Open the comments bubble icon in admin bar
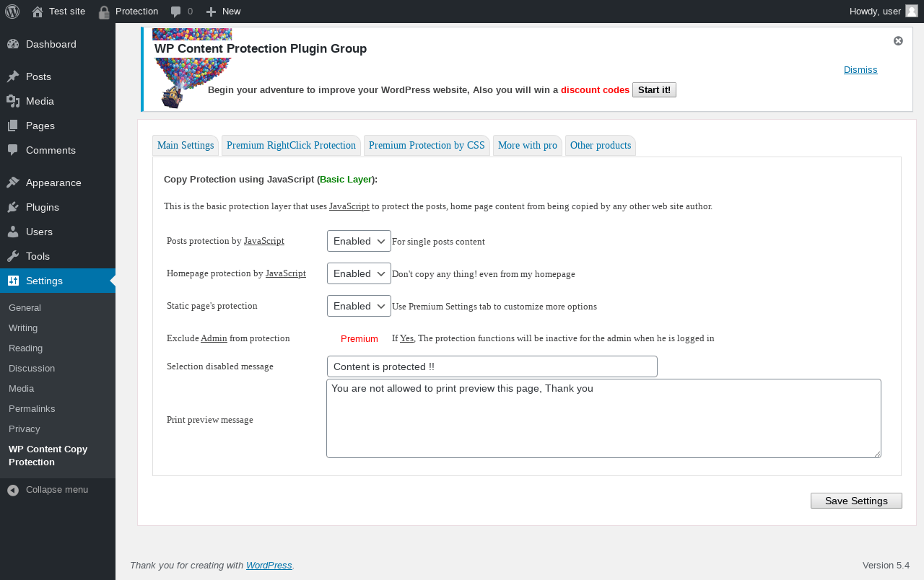 click(176, 12)
